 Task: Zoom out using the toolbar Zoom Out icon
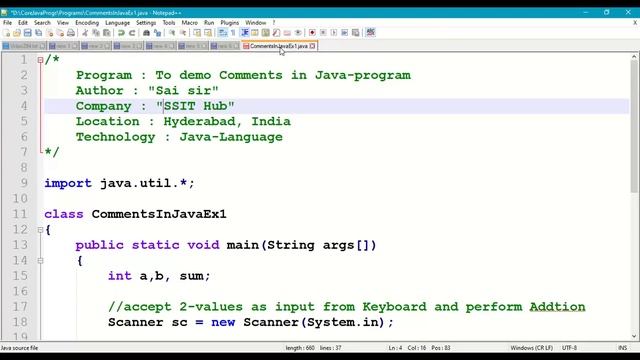pos(183,33)
